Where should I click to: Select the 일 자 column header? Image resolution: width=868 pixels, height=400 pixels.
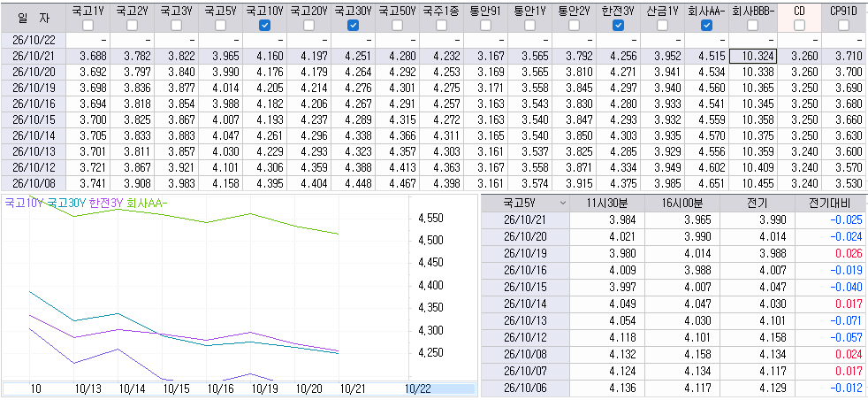pos(33,18)
